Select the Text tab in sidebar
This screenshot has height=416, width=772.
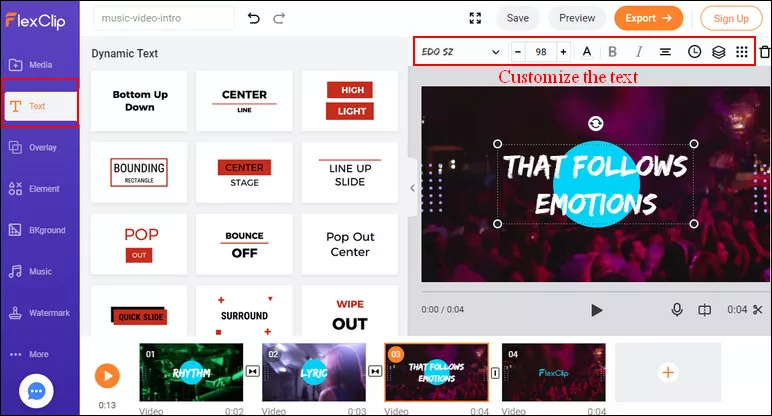click(x=40, y=106)
